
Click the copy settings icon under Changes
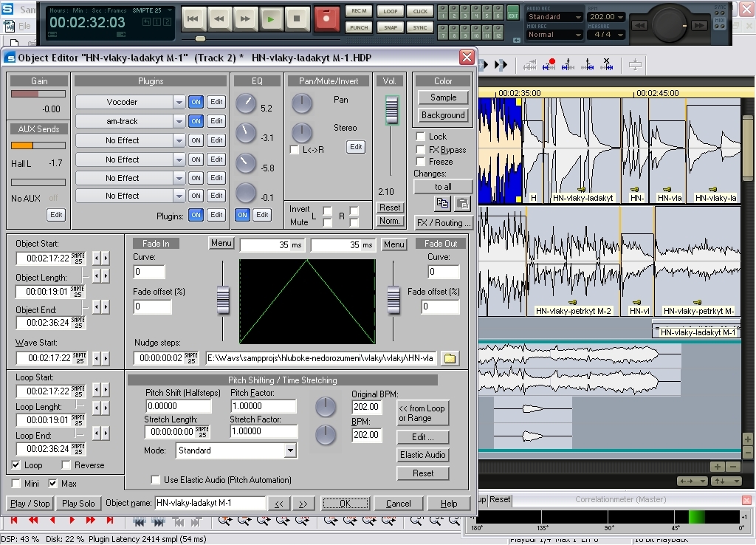(x=442, y=203)
